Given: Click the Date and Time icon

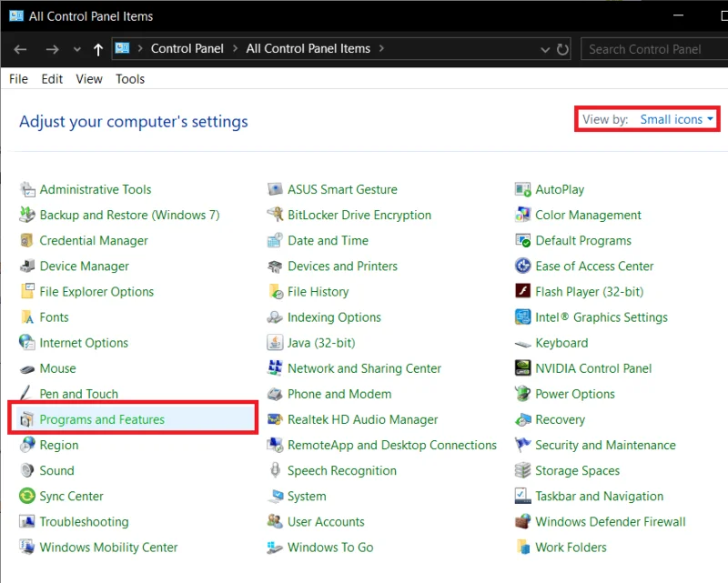Looking at the screenshot, I should tap(275, 240).
